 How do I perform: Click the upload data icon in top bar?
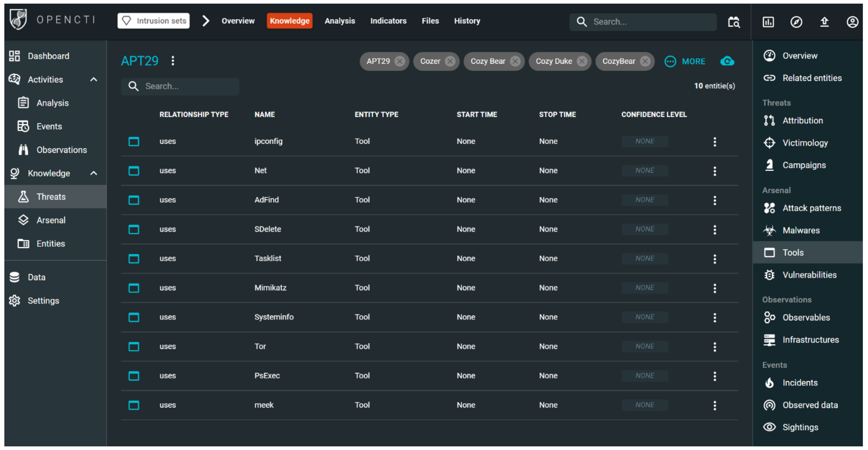tap(824, 22)
